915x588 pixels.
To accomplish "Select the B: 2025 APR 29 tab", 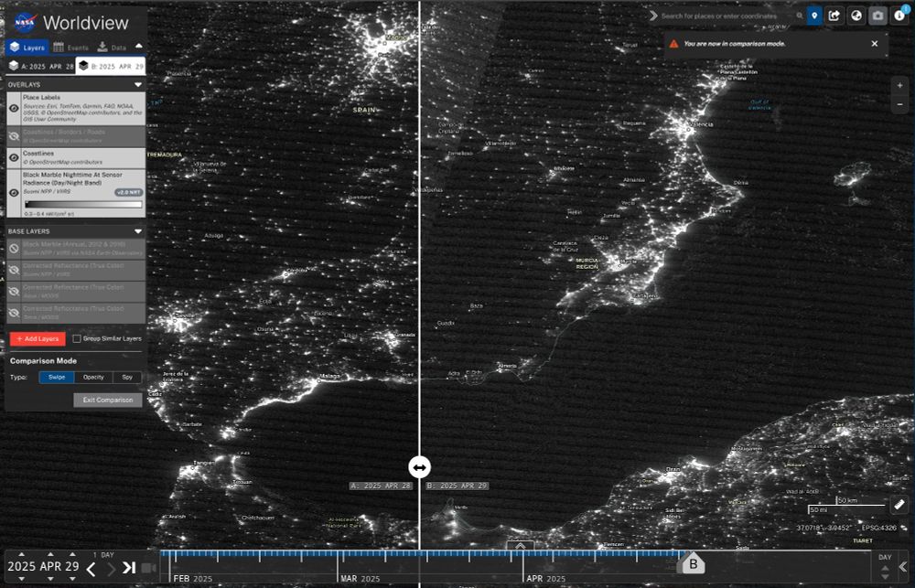I will (111, 67).
